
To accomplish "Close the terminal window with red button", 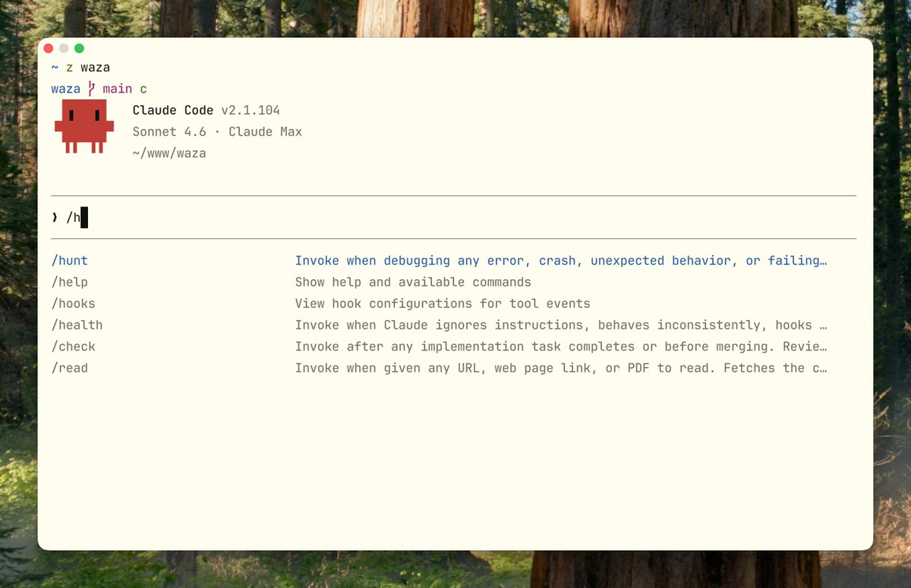I will pos(49,49).
